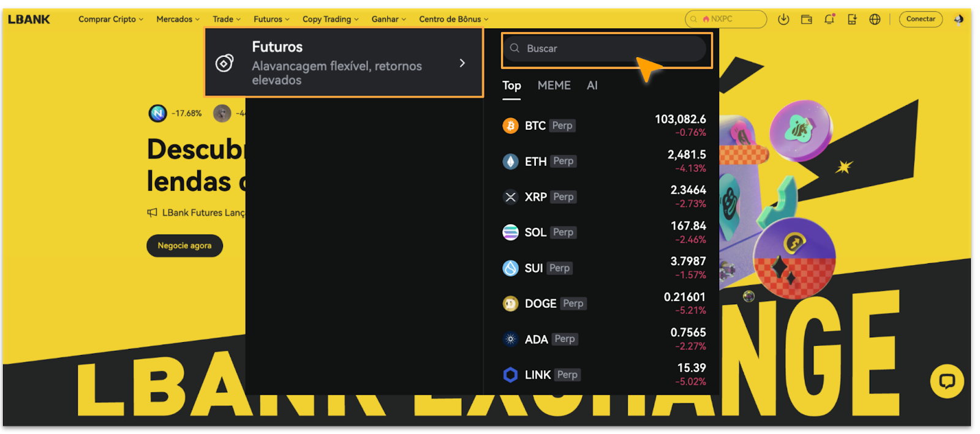Select the Top tab

pyautogui.click(x=511, y=86)
